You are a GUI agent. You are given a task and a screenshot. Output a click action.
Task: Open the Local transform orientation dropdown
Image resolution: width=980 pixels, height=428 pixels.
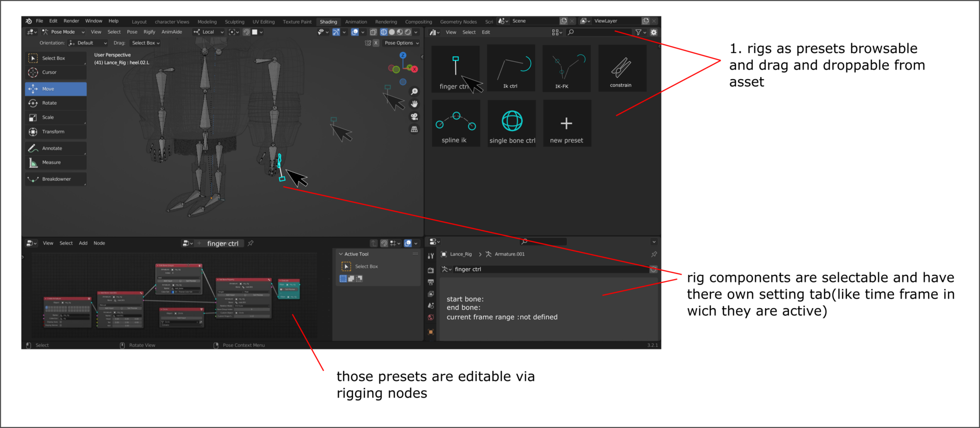(x=209, y=32)
